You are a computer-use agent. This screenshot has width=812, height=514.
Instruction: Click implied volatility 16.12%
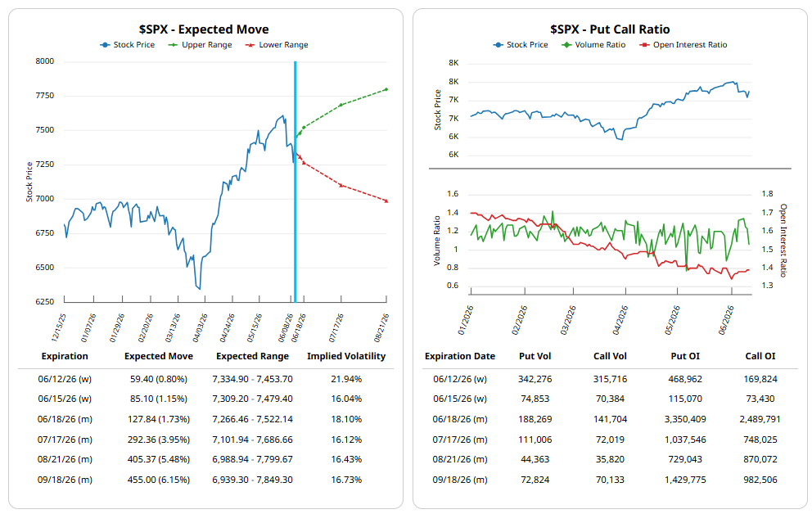tap(346, 440)
